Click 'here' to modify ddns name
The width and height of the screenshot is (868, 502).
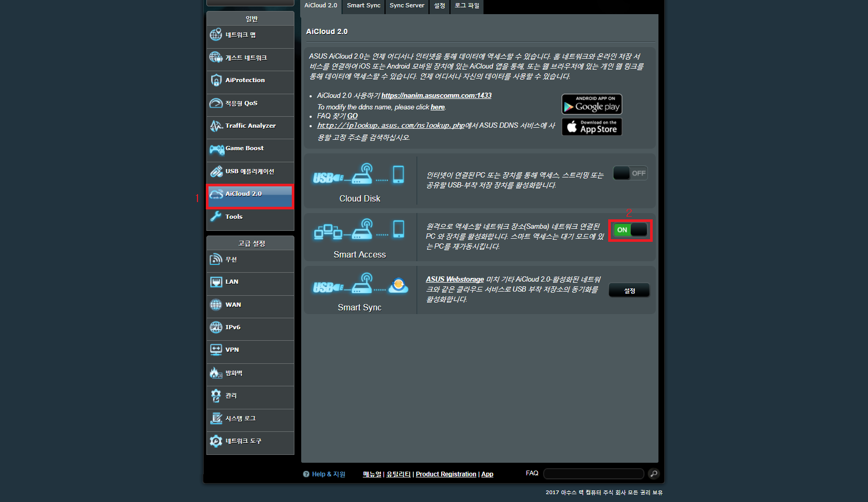pyautogui.click(x=437, y=107)
